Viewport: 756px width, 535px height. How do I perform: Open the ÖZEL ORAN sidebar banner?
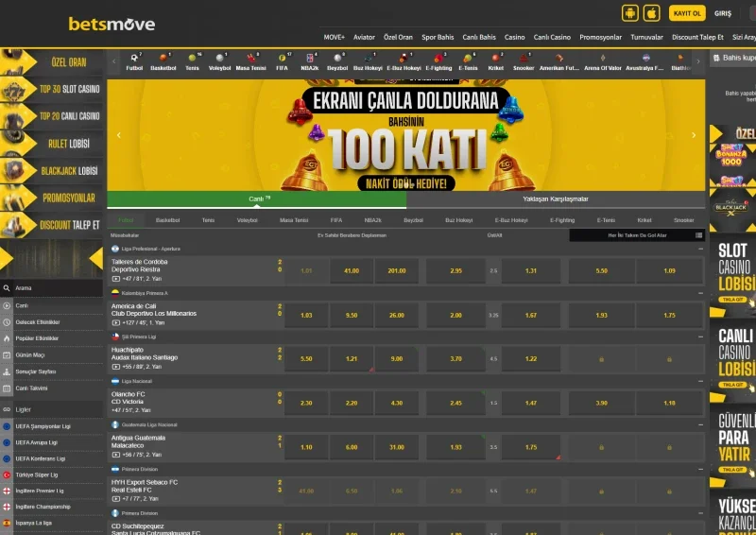pos(52,61)
